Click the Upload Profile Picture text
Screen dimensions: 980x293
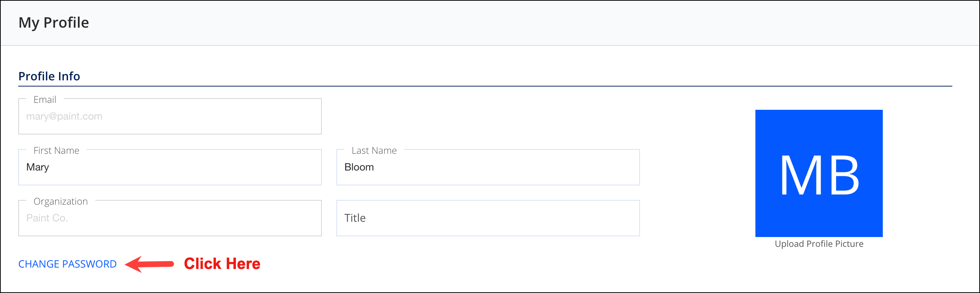(819, 244)
